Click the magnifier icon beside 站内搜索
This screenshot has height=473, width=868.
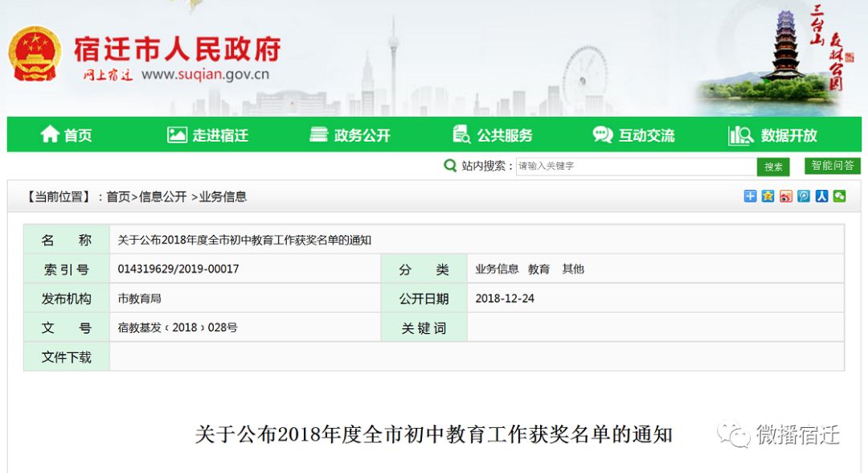click(450, 166)
